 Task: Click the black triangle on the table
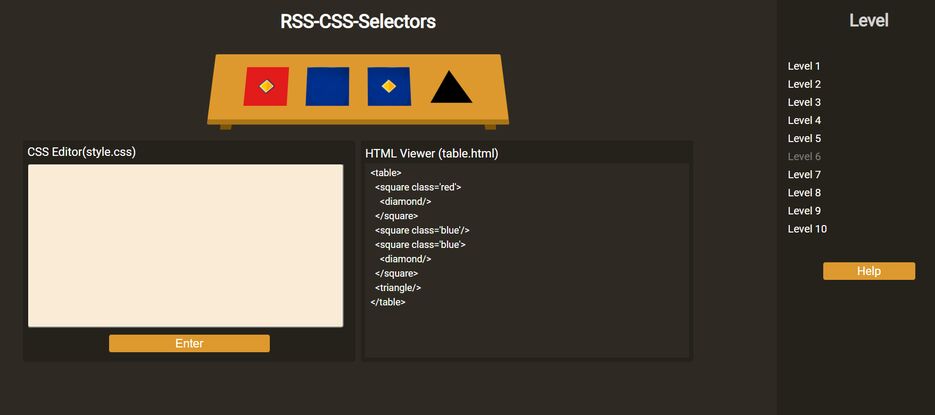(x=451, y=89)
